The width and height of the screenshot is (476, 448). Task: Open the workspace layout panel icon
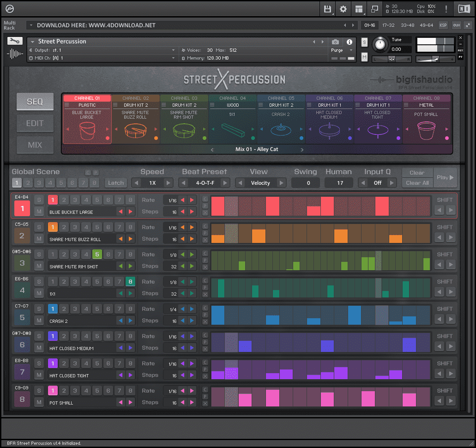coord(359,9)
